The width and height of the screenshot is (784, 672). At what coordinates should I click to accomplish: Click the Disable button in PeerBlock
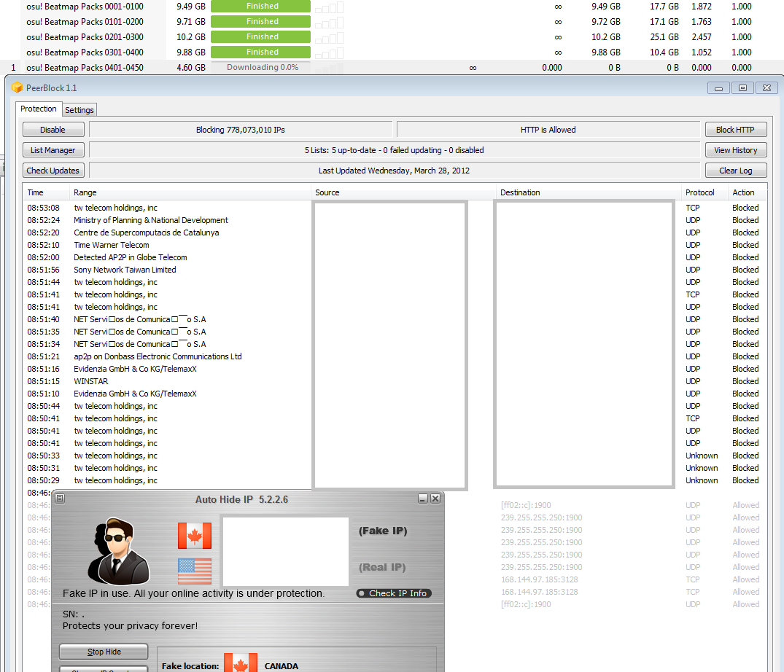click(53, 130)
